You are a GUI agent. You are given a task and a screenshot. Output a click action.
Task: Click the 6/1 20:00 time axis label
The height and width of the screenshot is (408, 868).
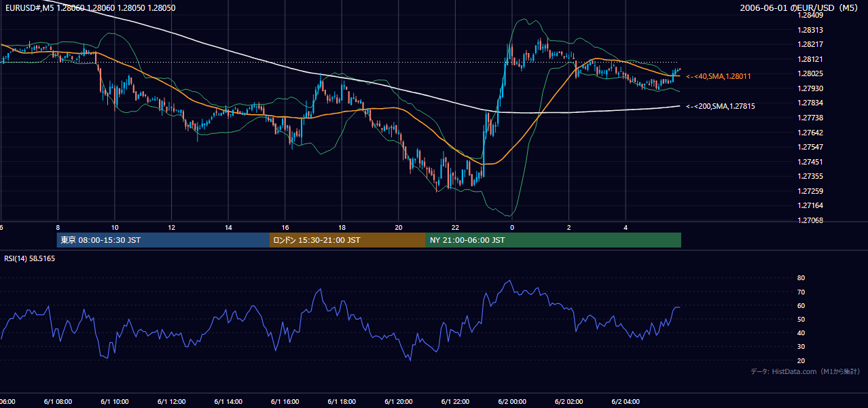[x=399, y=402]
